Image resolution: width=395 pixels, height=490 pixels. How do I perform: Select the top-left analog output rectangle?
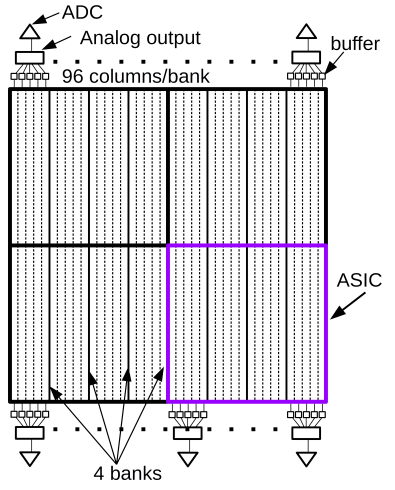30,57
